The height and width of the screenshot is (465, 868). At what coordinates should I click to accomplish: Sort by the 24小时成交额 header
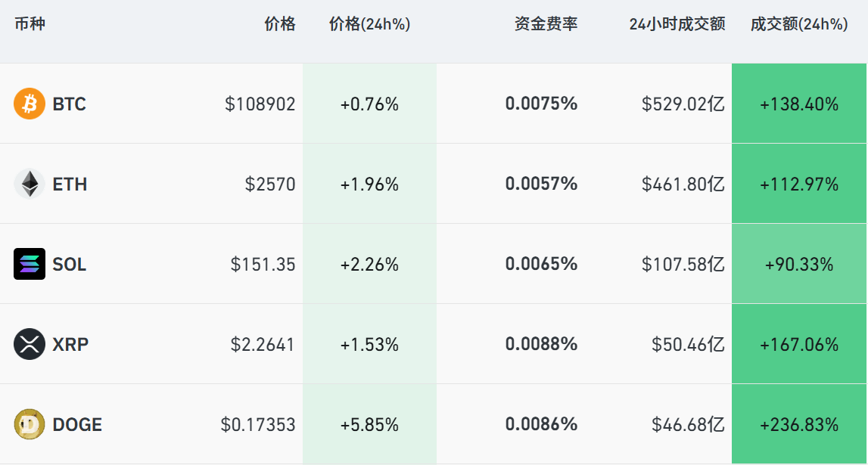[x=677, y=24]
